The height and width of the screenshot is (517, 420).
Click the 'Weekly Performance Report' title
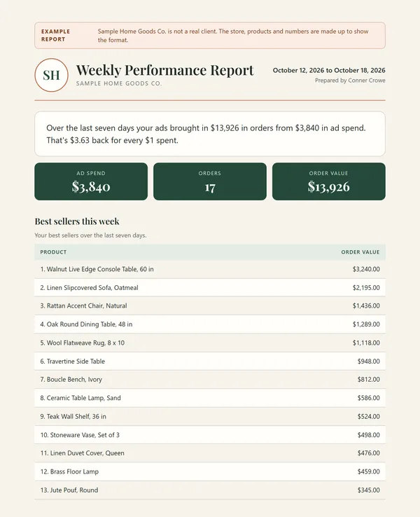pyautogui.click(x=164, y=70)
